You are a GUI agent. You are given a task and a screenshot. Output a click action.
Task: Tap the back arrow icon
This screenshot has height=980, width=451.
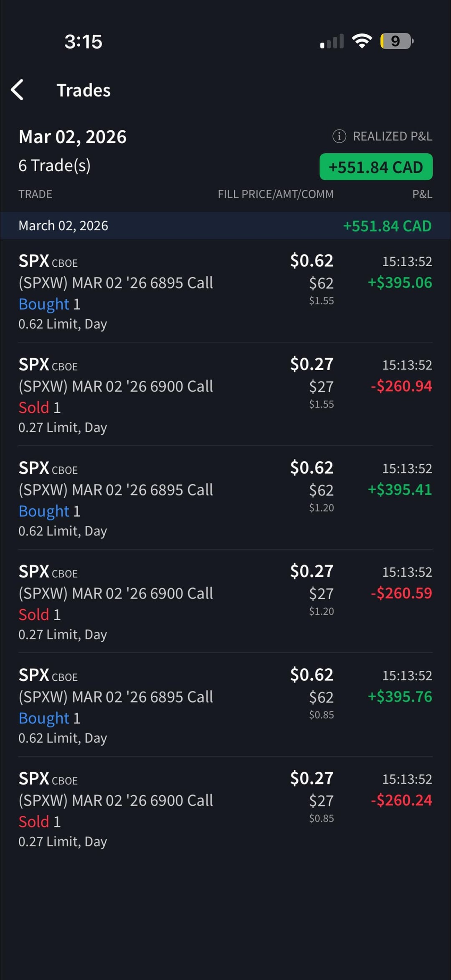[x=18, y=90]
